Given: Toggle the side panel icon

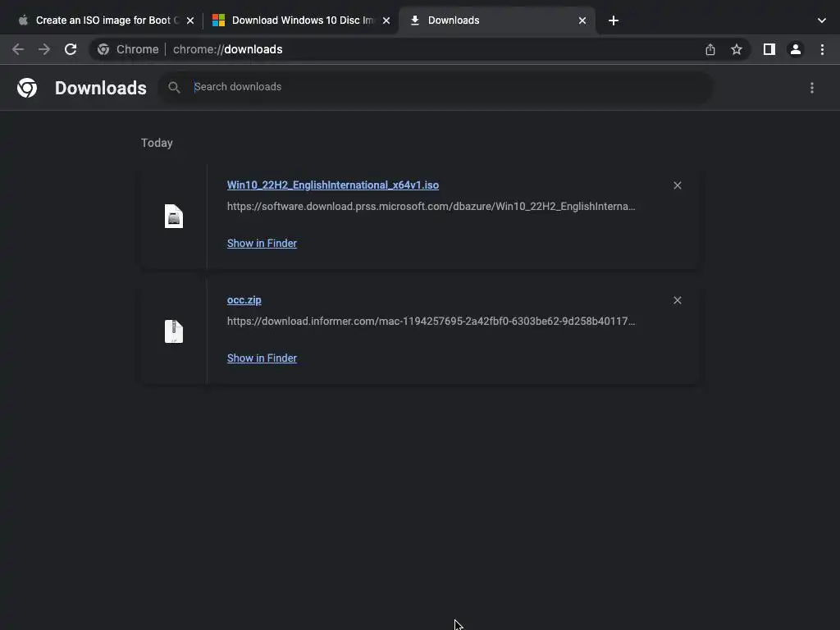Looking at the screenshot, I should pyautogui.click(x=769, y=49).
